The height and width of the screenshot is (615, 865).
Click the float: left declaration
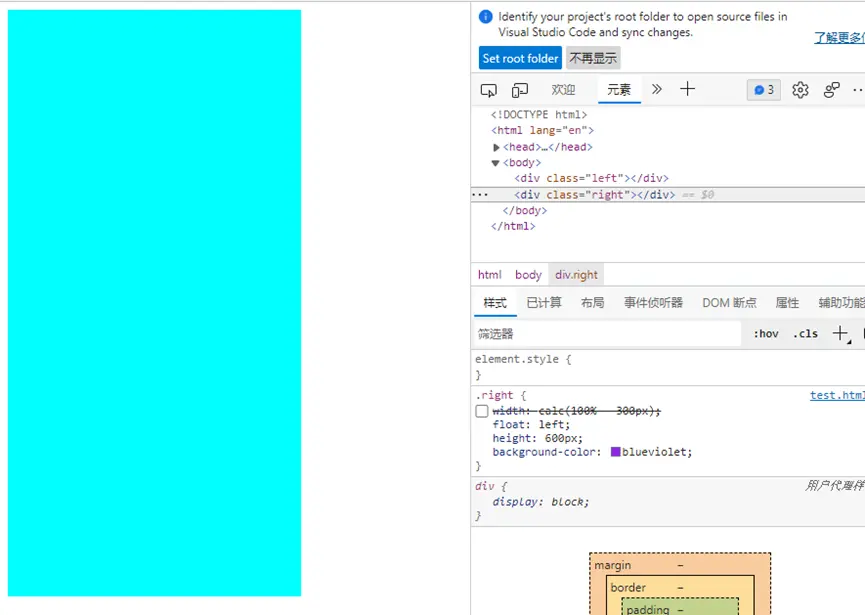tap(531, 424)
